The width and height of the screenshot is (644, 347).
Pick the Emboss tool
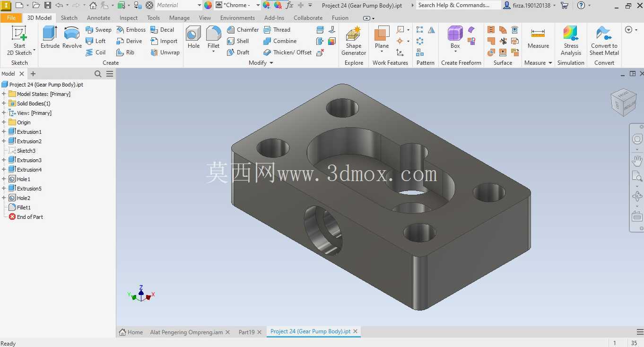(x=131, y=30)
